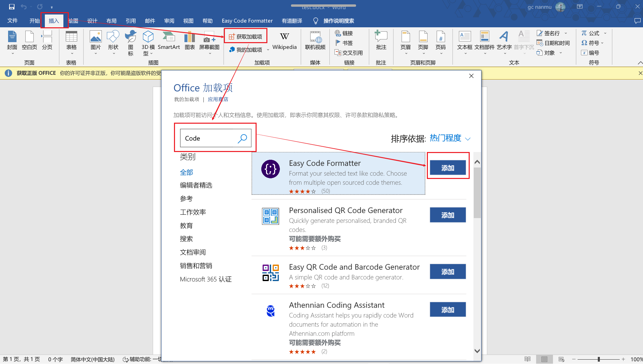Image resolution: width=643 pixels, height=364 pixels.
Task: Insert a cross-reference (交叉引用)
Action: click(x=349, y=53)
